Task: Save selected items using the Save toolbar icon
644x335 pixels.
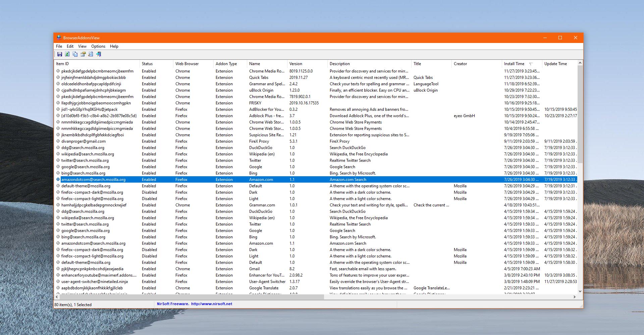Action: [x=60, y=54]
